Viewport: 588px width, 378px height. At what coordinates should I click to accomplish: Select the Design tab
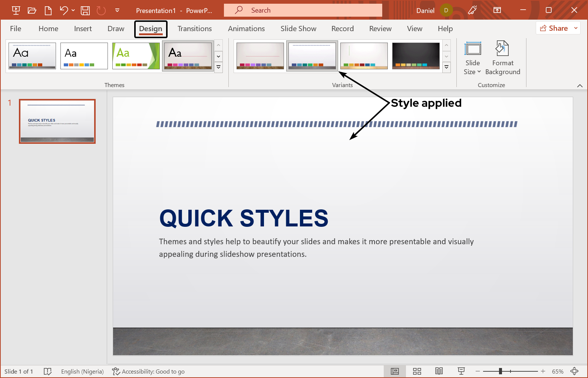pos(151,29)
